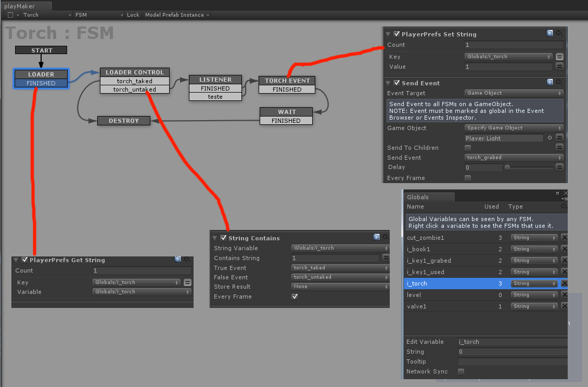Click the Edit Variable name field i_torch
588x387 pixels.
[x=512, y=342]
